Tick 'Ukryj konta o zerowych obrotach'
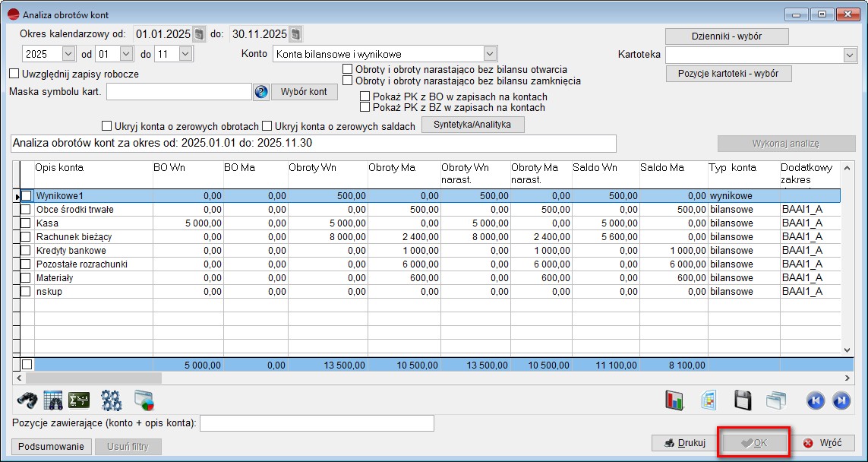The image size is (868, 462). [107, 126]
